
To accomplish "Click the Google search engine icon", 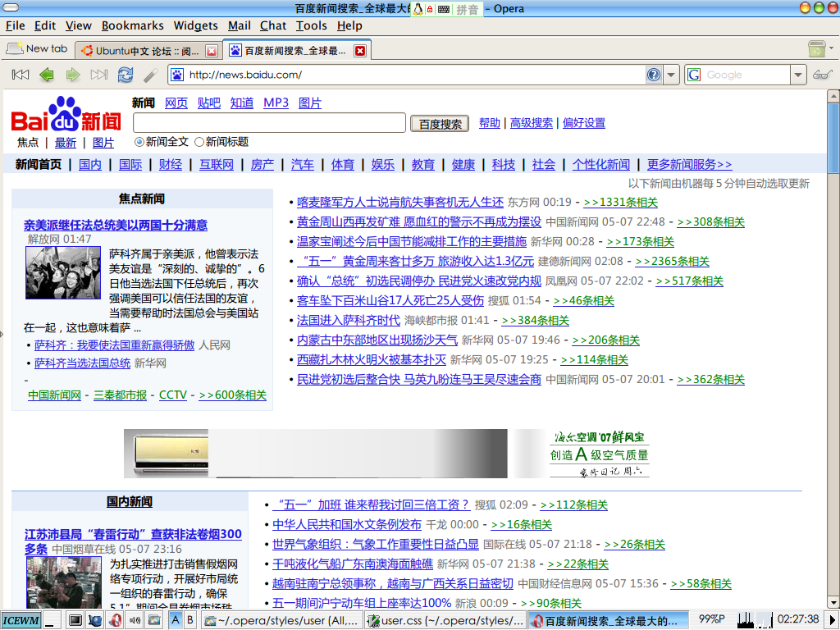I will 694,75.
